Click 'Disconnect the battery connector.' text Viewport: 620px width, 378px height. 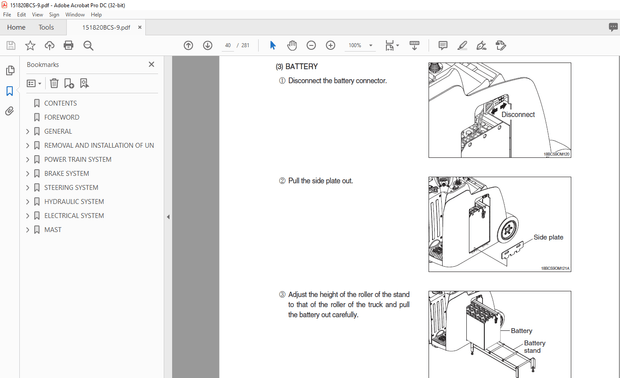[x=337, y=81]
